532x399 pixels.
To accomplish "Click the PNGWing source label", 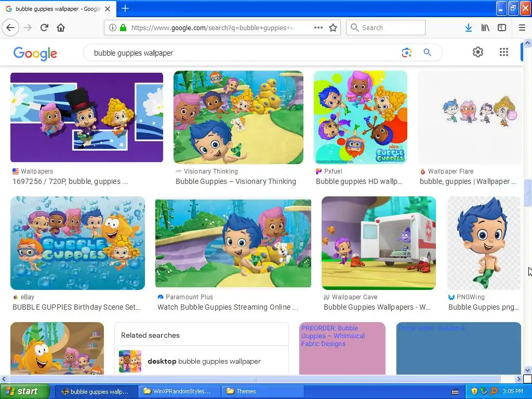I will (x=470, y=297).
